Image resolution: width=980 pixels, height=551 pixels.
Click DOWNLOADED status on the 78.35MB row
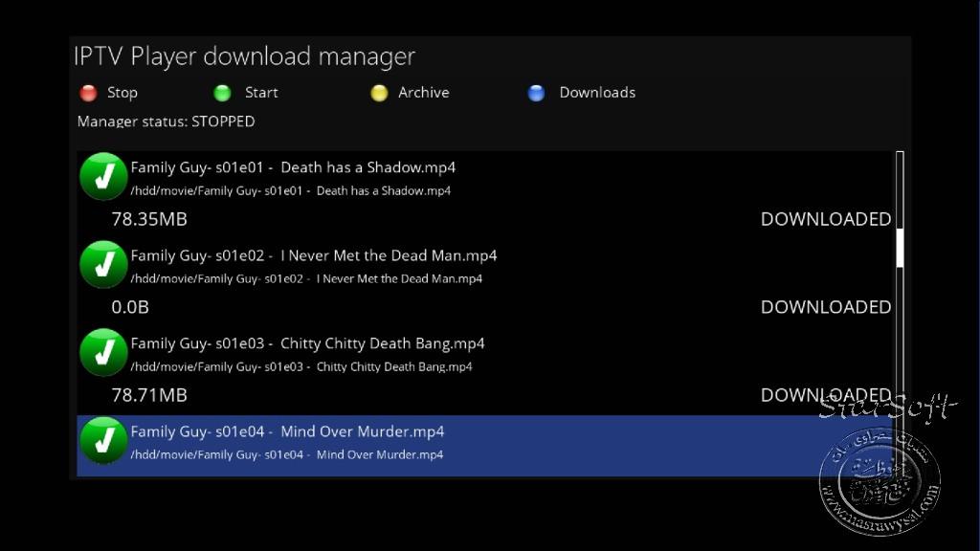826,219
